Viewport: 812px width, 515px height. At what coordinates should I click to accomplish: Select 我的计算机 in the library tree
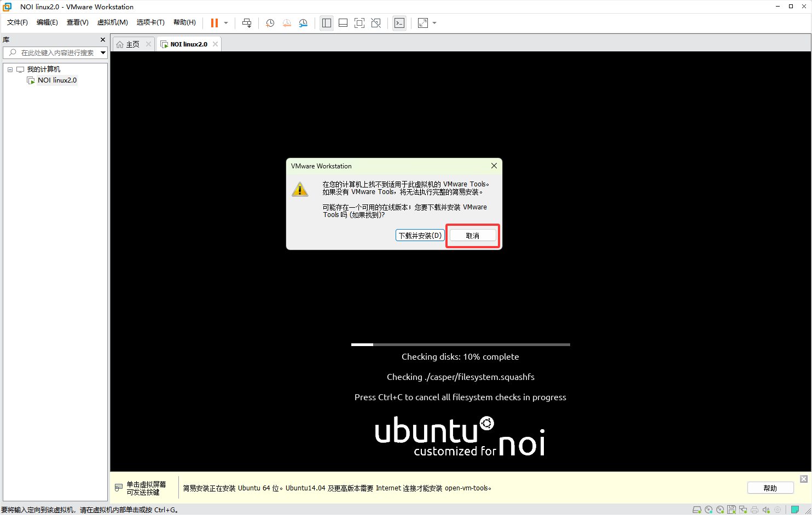[x=44, y=69]
